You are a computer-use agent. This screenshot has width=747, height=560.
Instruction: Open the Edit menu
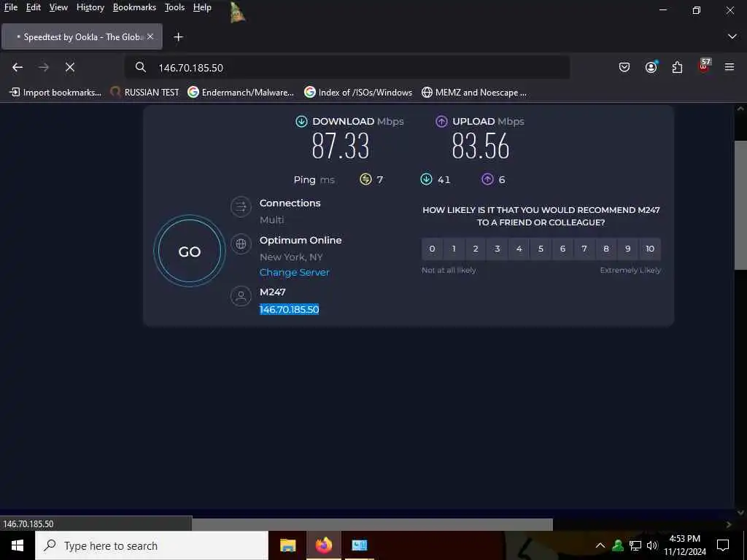pos(34,7)
